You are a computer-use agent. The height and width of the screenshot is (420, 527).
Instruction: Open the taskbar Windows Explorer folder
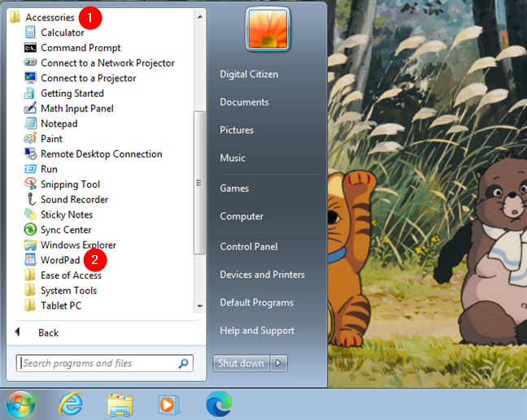coord(120,405)
